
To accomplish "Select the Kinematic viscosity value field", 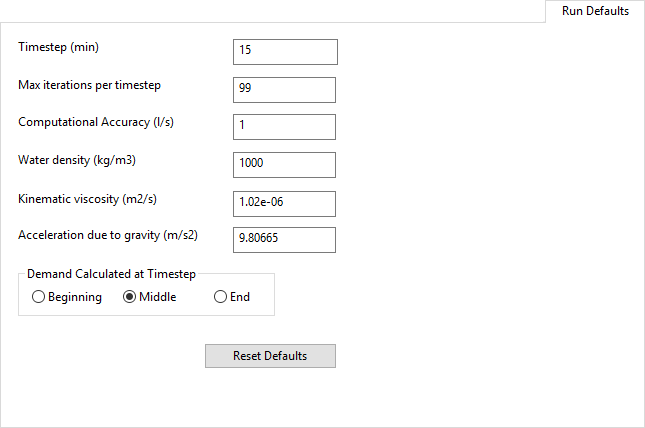I will (284, 203).
